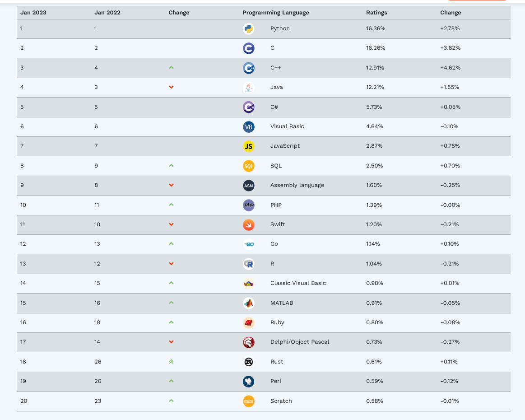Click the Visual Basic VB icon
The height and width of the screenshot is (420, 525).
click(248, 127)
